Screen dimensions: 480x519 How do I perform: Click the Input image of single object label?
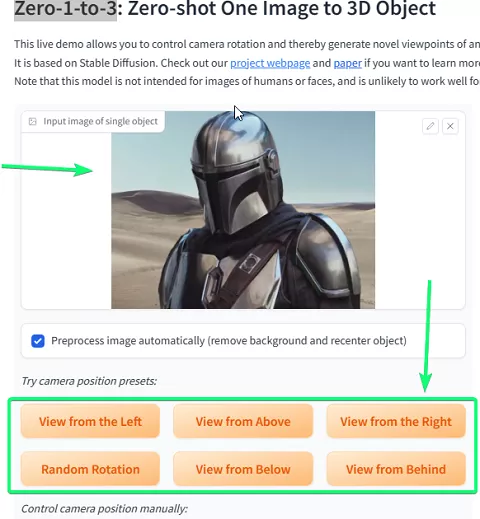(100, 121)
